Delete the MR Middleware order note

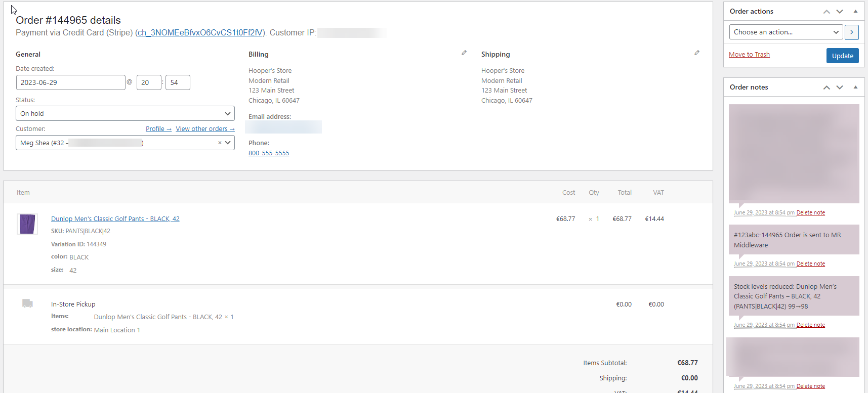pyautogui.click(x=810, y=264)
